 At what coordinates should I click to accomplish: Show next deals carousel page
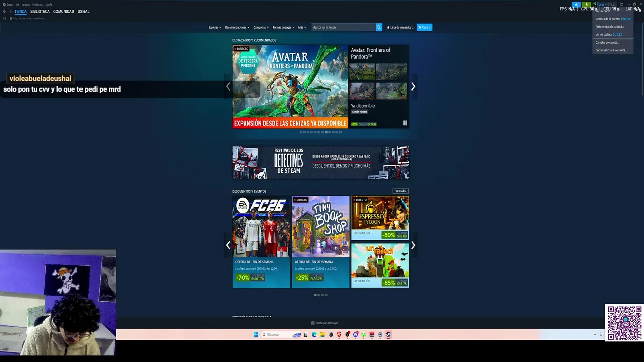click(x=413, y=245)
